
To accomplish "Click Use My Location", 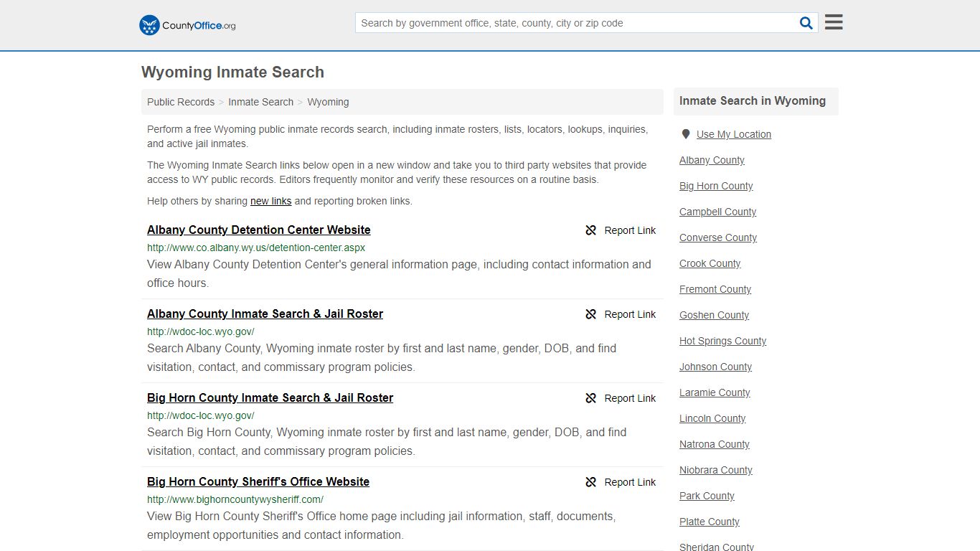I will 733,134.
